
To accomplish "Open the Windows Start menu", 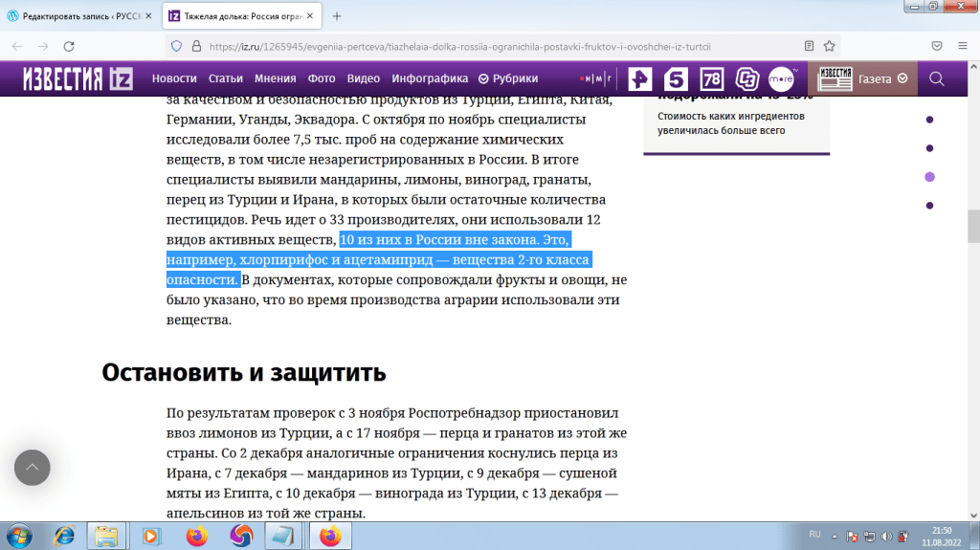I will (19, 537).
